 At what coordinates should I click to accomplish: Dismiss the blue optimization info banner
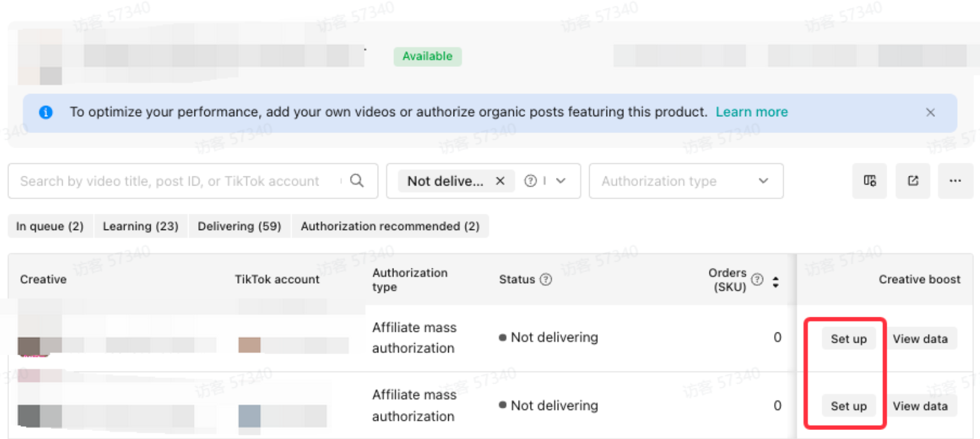[x=930, y=113]
